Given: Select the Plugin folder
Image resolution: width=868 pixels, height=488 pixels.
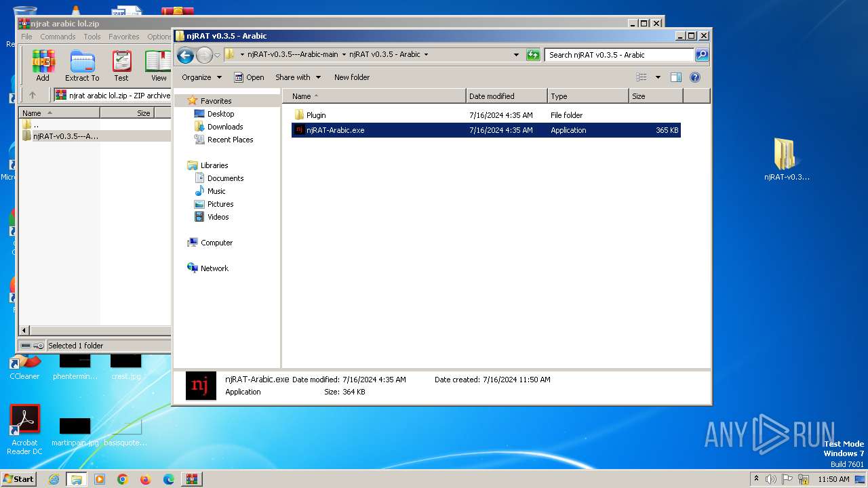Looking at the screenshot, I should 486,115.
